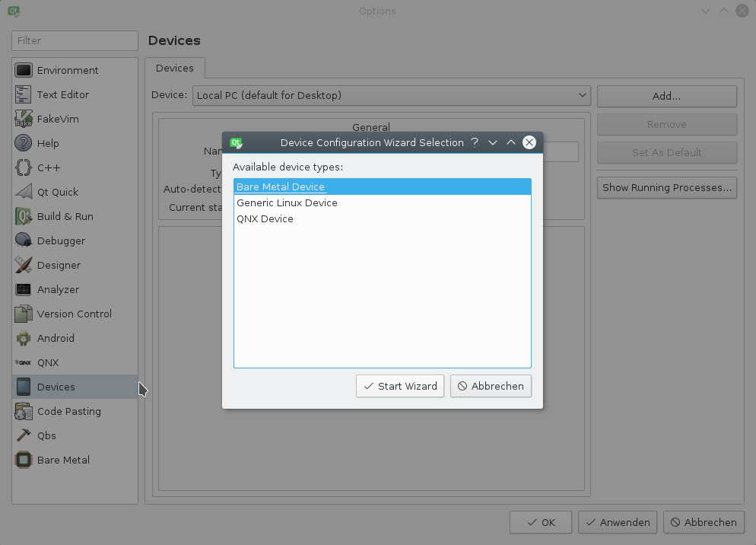Viewport: 756px width, 545px height.
Task: Maximize the Options window
Action: point(724,11)
